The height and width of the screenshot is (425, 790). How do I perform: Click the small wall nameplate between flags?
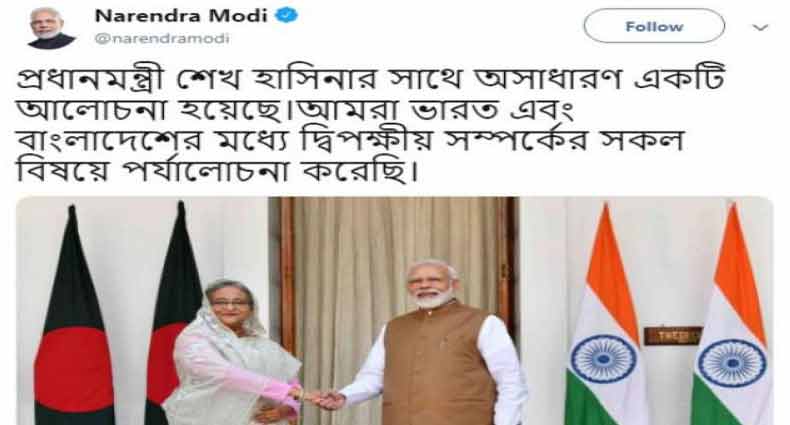point(673,335)
